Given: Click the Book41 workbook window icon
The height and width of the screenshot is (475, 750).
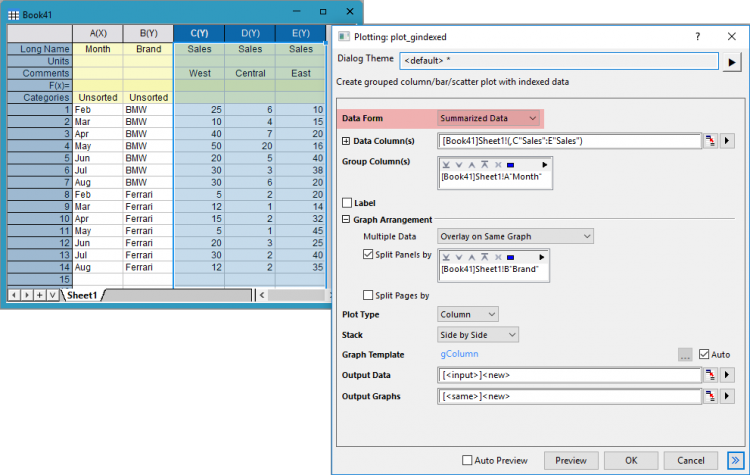Looking at the screenshot, I should [13, 15].
